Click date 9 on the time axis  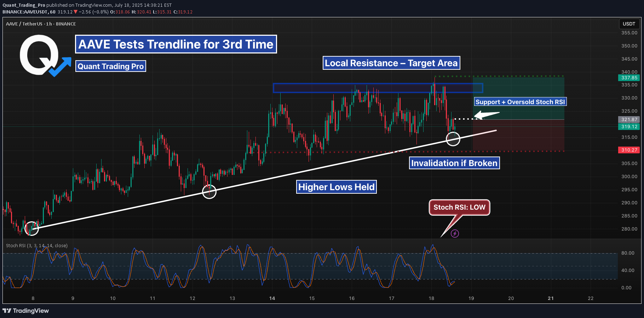[x=73, y=298]
